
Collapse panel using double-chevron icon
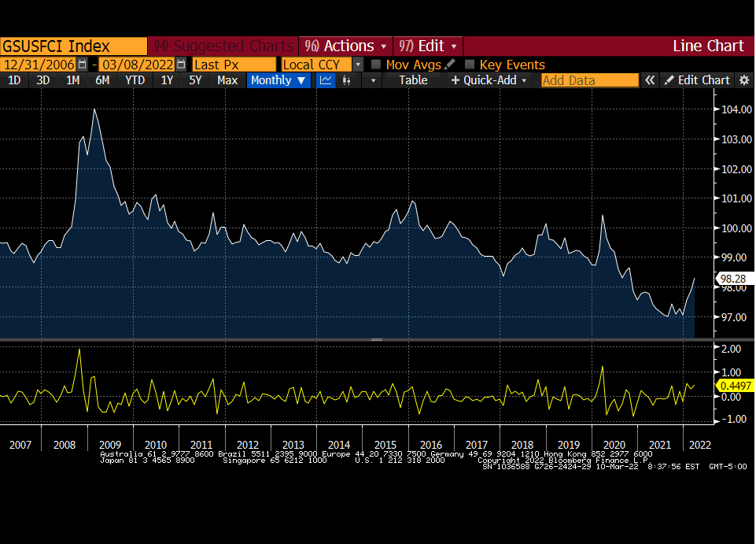tap(650, 80)
